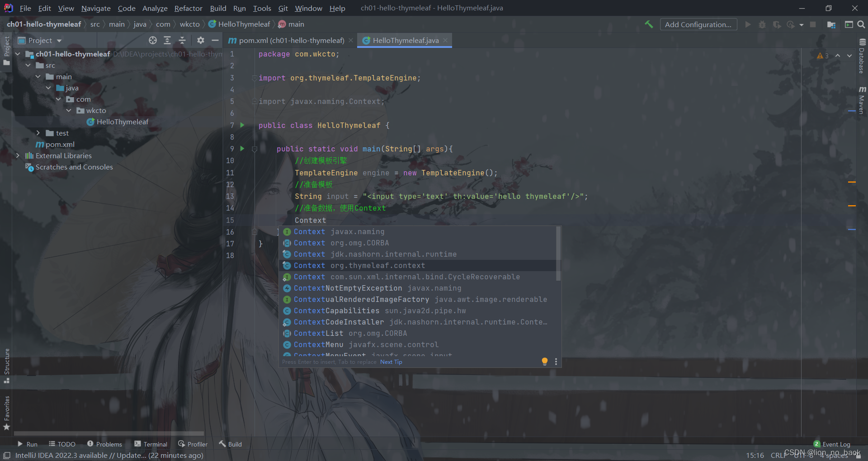Click the Profiler run icon in toolbar

click(791, 24)
